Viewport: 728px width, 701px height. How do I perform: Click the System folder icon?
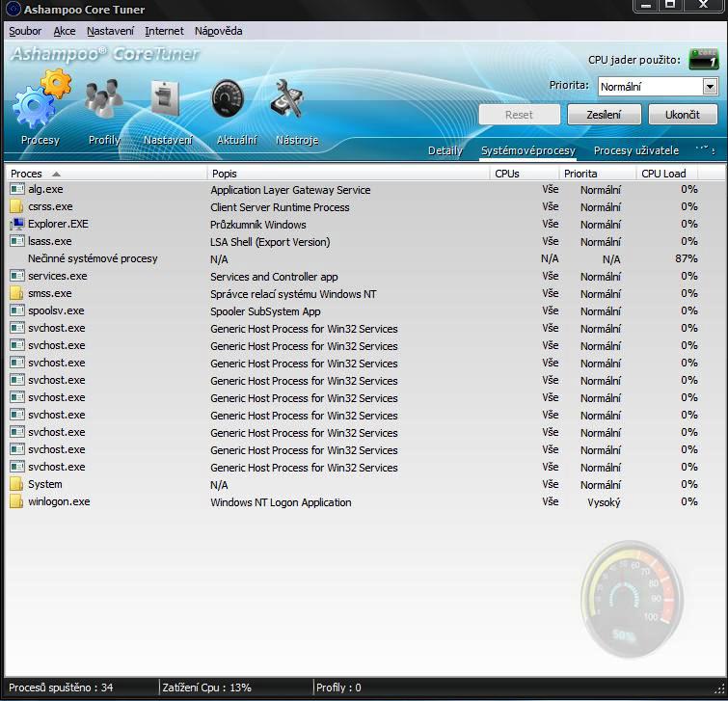[16, 484]
